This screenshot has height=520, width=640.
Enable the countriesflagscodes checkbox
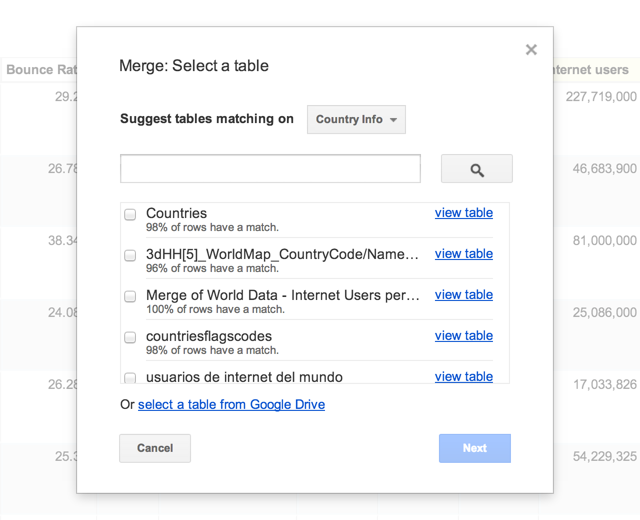coord(130,338)
